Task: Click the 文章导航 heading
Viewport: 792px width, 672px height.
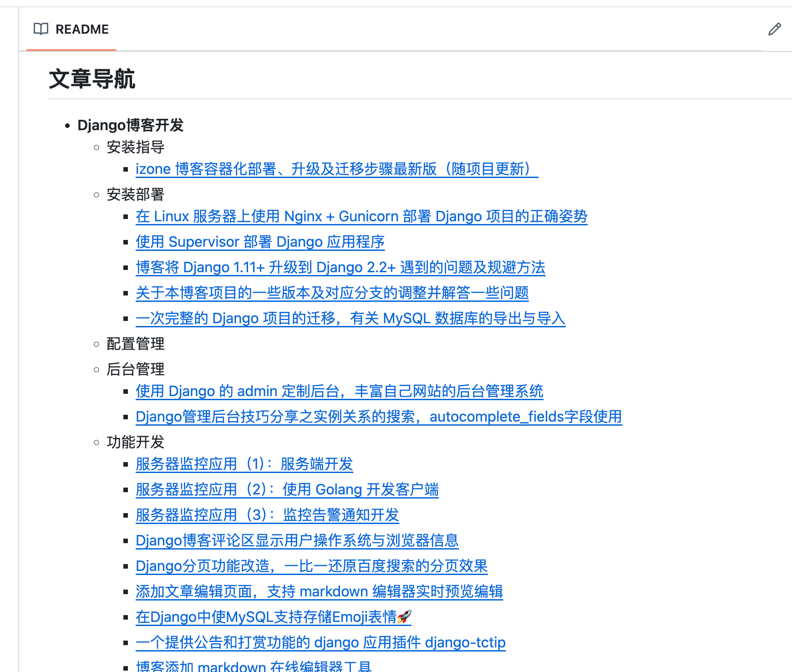Action: [x=92, y=79]
